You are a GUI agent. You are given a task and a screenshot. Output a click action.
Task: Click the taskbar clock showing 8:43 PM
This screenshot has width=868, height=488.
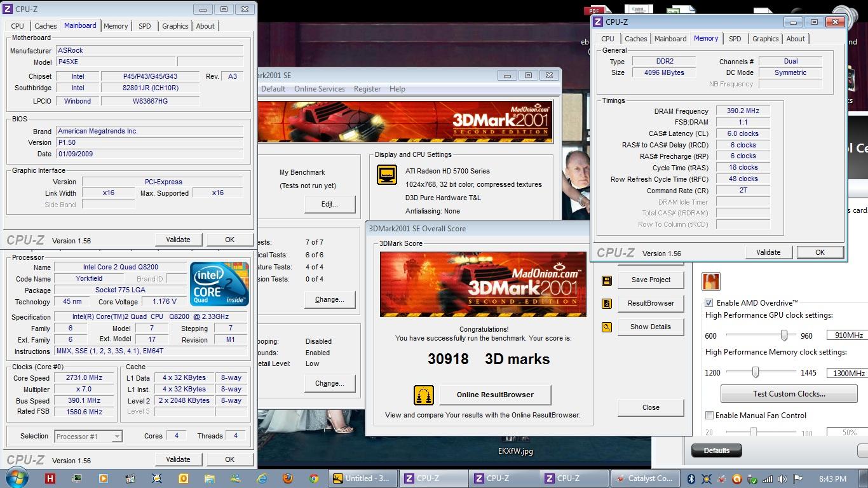click(x=832, y=479)
